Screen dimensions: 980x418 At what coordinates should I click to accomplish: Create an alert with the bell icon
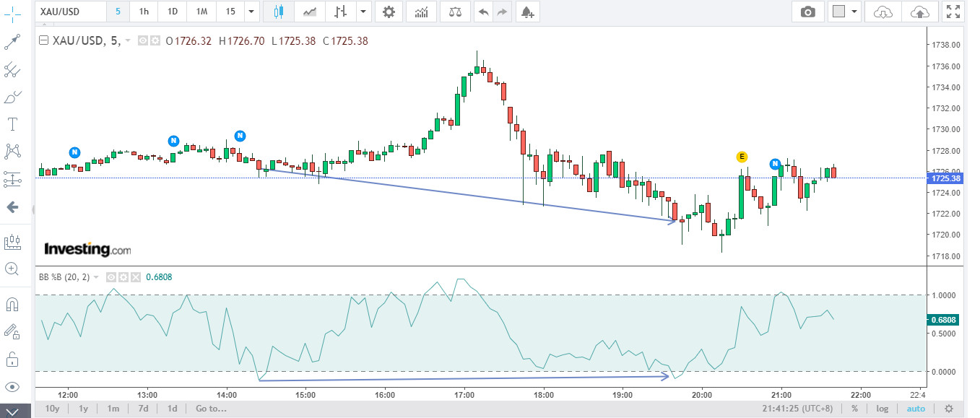tap(527, 12)
